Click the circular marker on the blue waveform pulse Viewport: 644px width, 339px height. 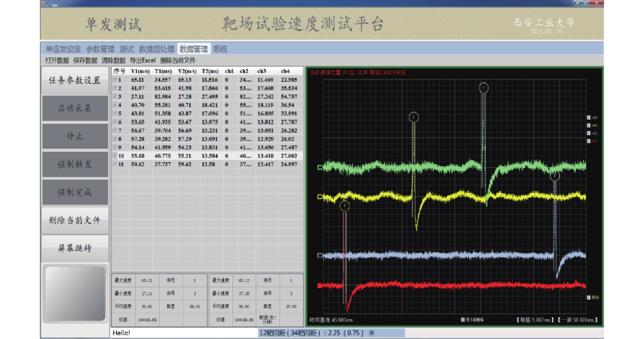(x=555, y=176)
